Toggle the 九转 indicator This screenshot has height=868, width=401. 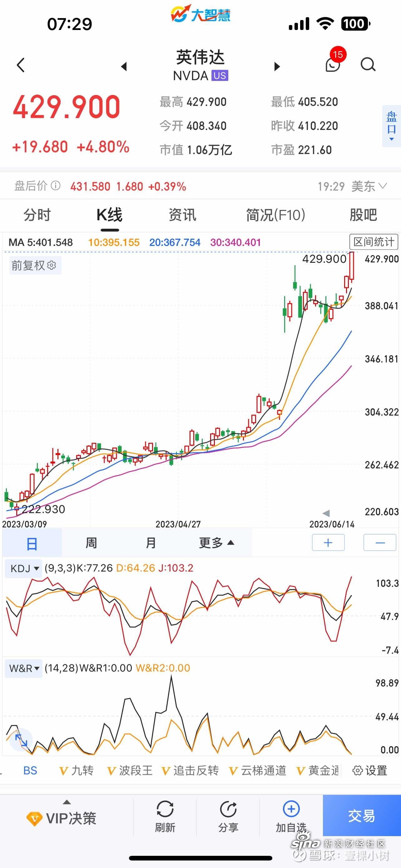[x=77, y=770]
